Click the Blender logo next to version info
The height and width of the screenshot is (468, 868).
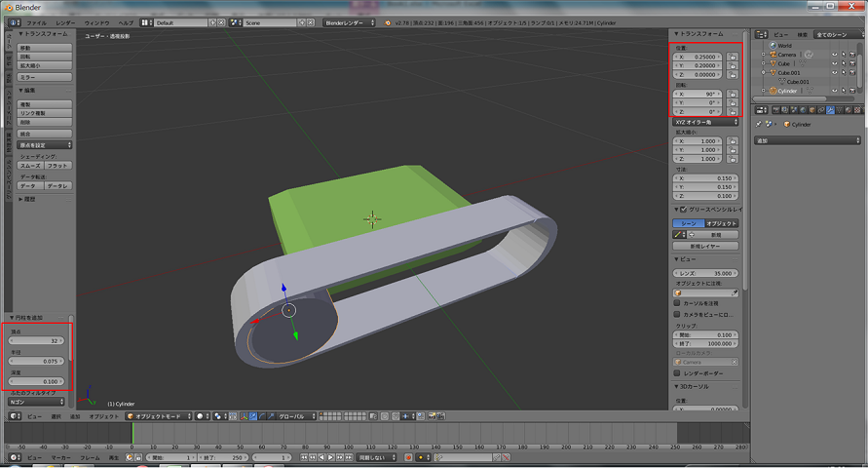pos(389,21)
